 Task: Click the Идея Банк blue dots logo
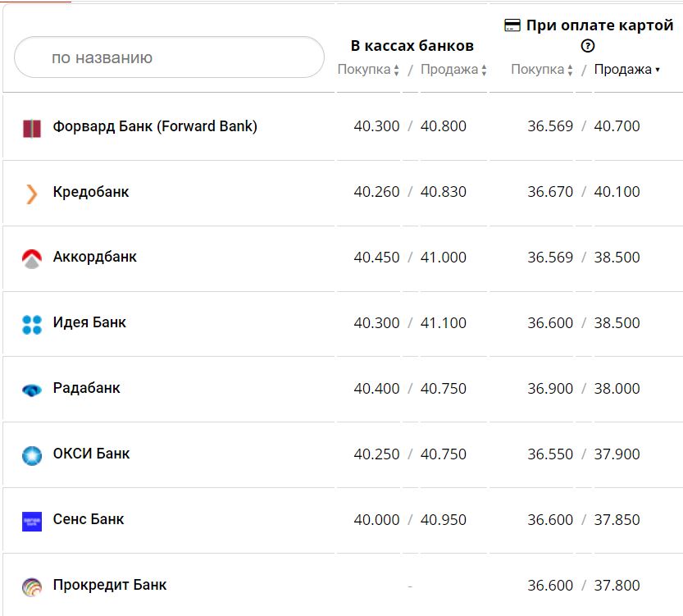coord(32,325)
